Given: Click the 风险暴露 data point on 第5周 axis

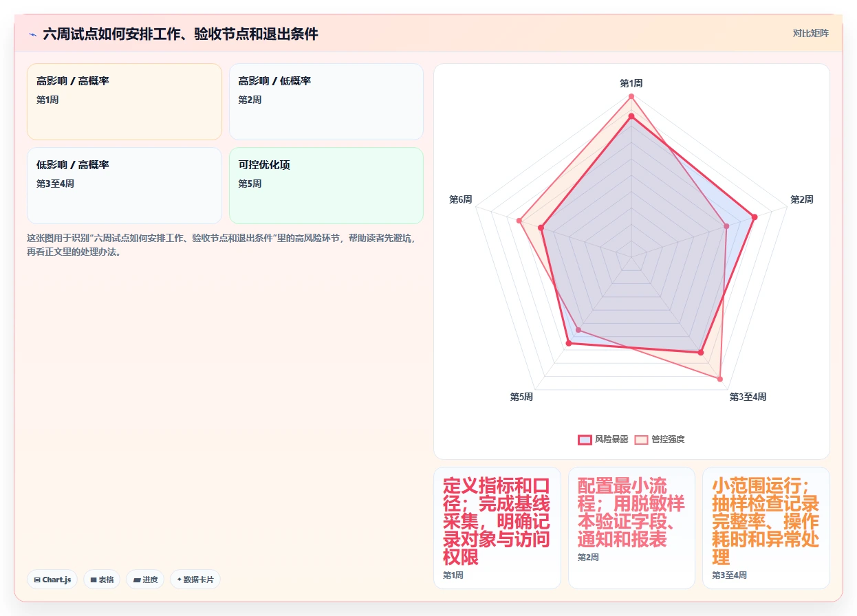Looking at the screenshot, I should point(568,343).
